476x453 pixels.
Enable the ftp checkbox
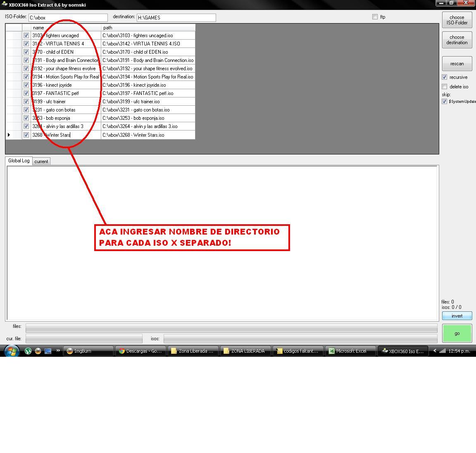[x=375, y=17]
